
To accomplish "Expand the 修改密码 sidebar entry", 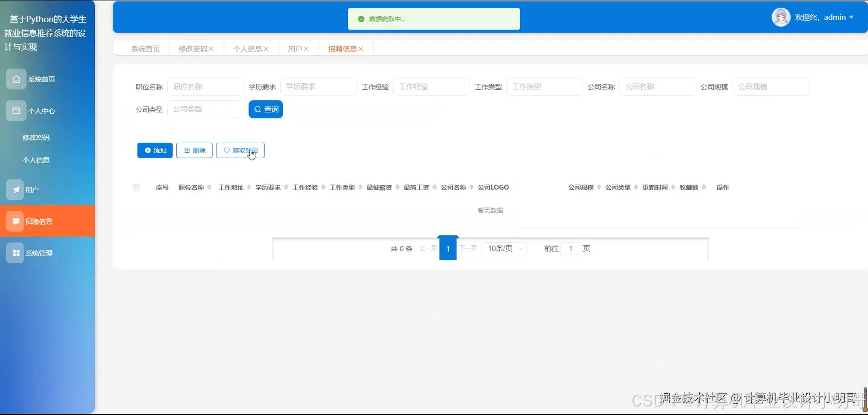I will tap(36, 137).
